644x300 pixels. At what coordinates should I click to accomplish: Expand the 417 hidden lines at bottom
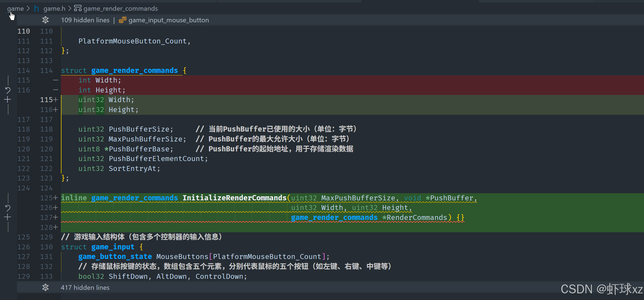[x=45, y=288]
